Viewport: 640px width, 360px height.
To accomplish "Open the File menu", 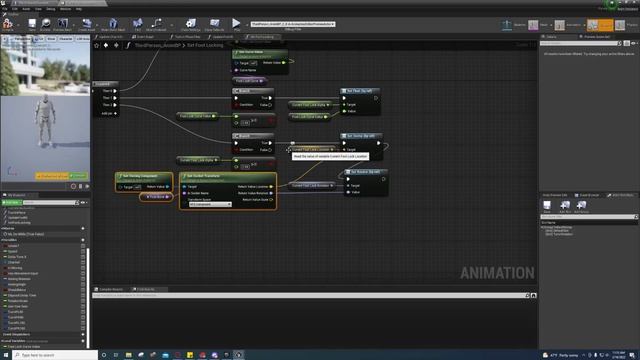I will tap(5, 9).
